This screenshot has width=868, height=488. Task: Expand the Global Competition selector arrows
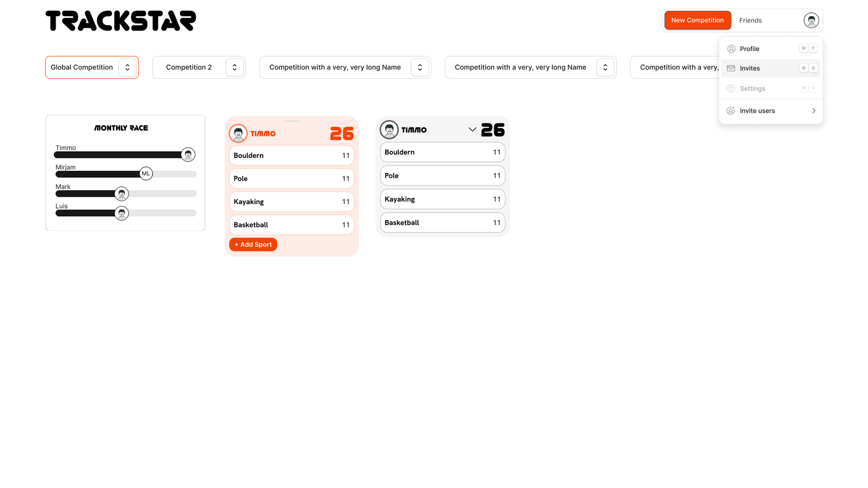point(127,67)
